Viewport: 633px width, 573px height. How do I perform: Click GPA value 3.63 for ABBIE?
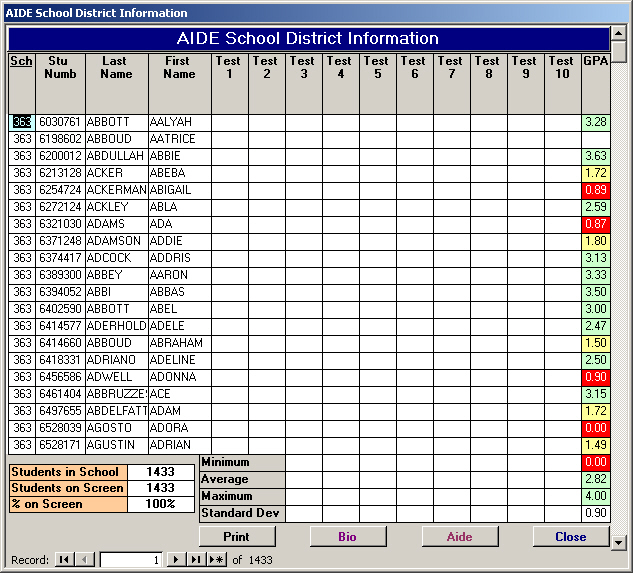pos(595,156)
